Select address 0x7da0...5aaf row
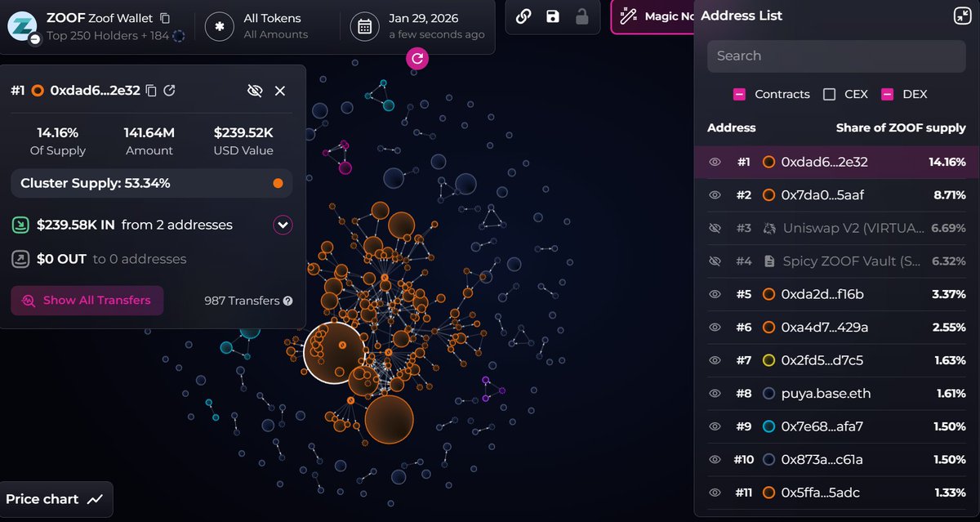 click(837, 195)
